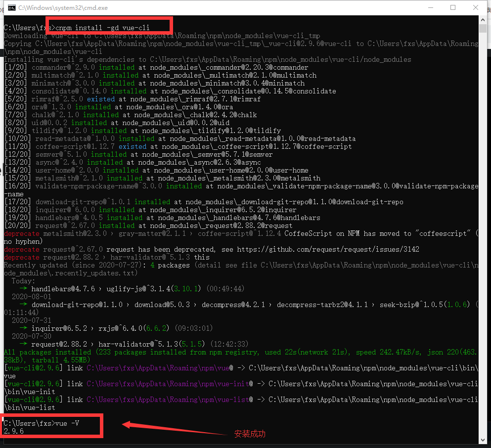
Task: Click the date '2020-07-30'
Action: (x=31, y=336)
